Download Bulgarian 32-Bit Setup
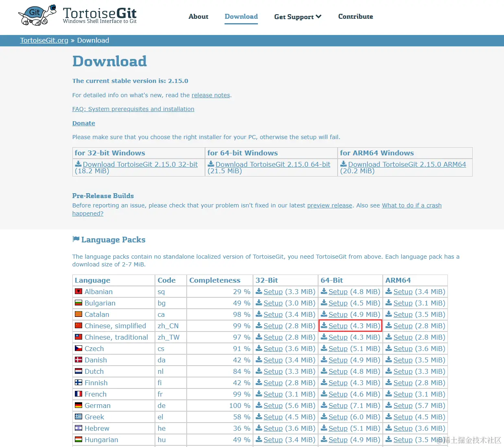Viewport: 504px width, 447px height. point(273,303)
